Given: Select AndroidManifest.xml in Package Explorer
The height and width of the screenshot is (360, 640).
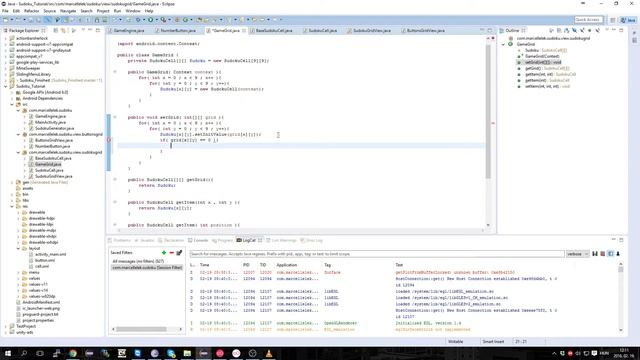Looking at the screenshot, I should click(x=41, y=302).
